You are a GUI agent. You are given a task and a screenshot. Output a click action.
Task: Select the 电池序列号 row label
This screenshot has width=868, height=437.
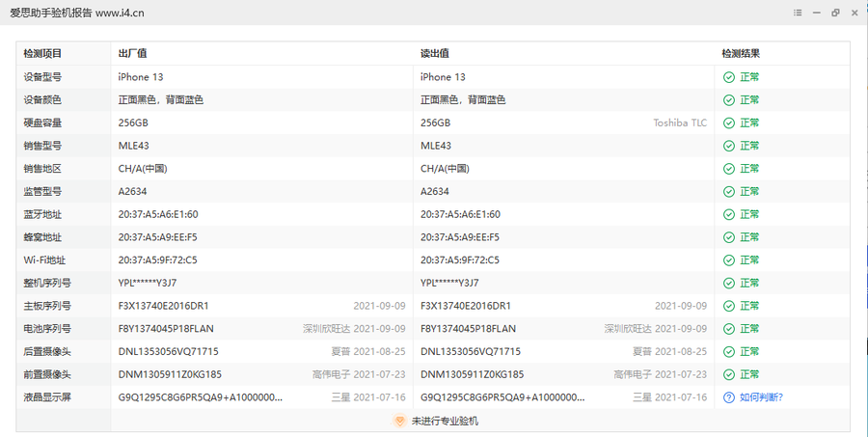click(47, 329)
